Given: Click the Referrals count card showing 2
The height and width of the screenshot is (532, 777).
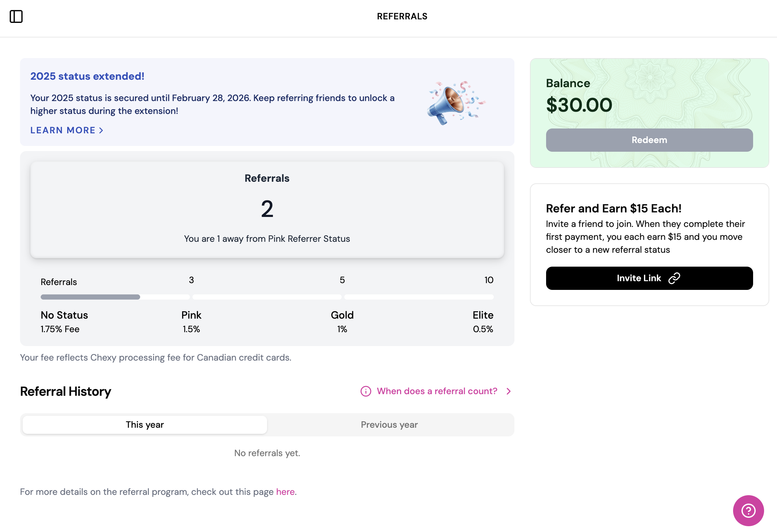Looking at the screenshot, I should pyautogui.click(x=267, y=209).
